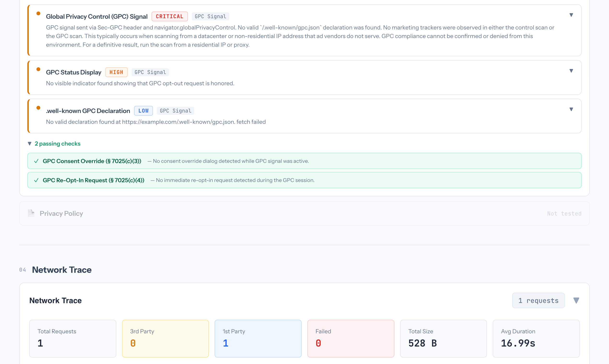Click the gpc.json fetch failed description text
Image resolution: width=609 pixels, height=364 pixels.
pos(156,122)
